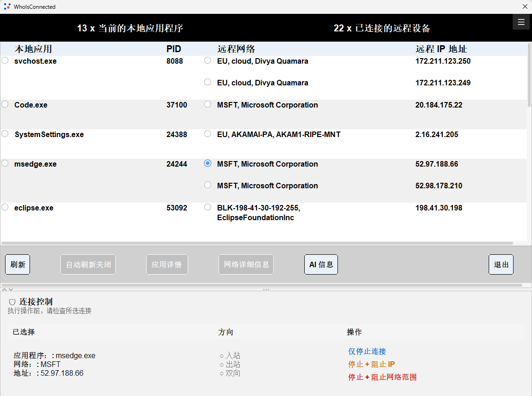
Task: Expand panel using the down chevron
Action: 11,290
